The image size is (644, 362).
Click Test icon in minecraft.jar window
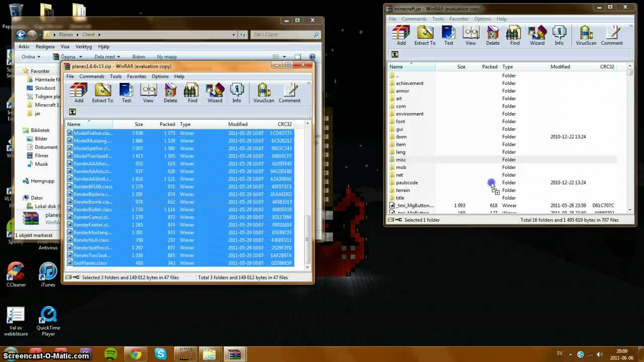point(448,35)
